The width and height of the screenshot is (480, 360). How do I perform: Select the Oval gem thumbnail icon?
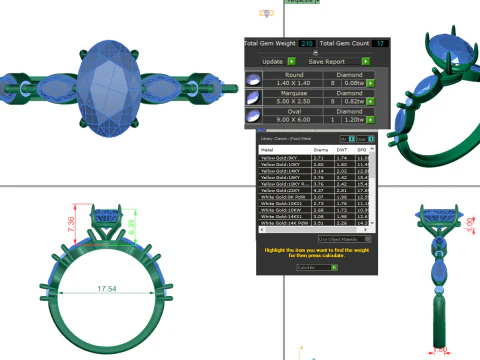(254, 116)
